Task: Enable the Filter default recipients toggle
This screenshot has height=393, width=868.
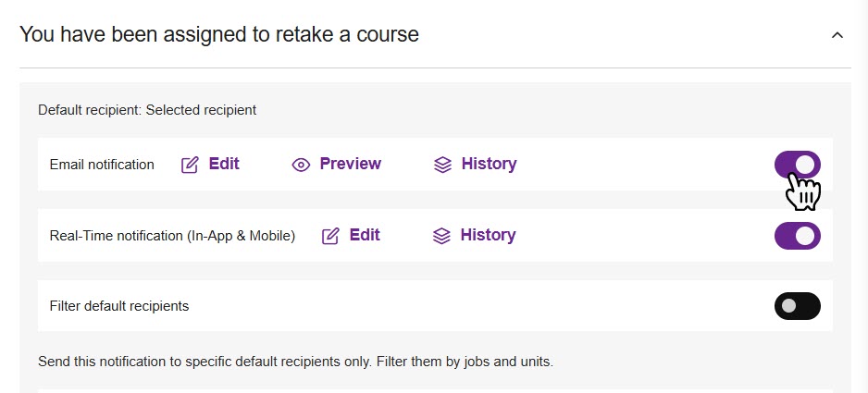Action: (x=797, y=306)
